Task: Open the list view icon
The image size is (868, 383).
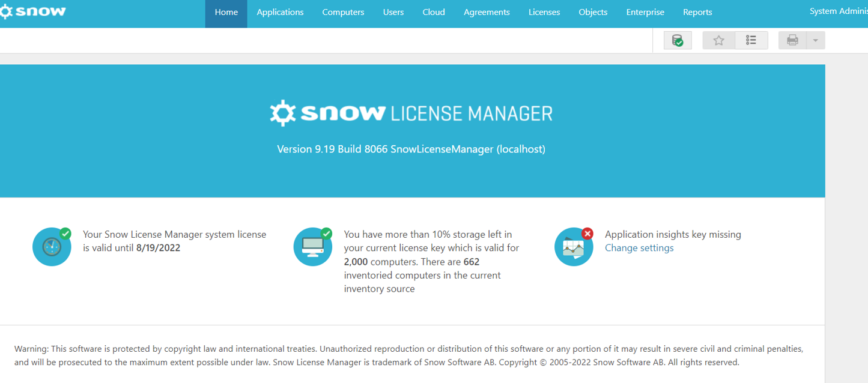Action: point(751,40)
